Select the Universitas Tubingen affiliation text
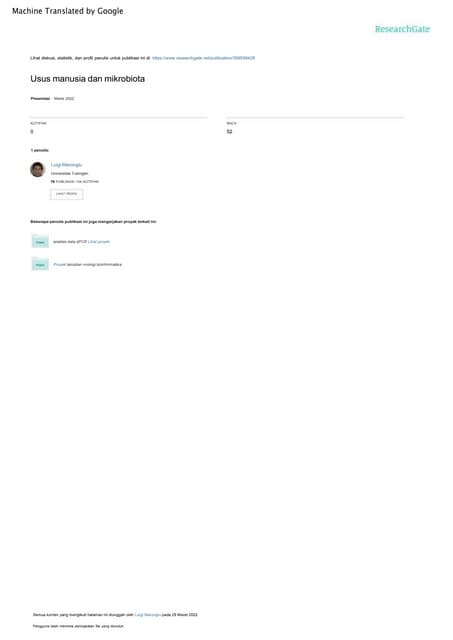This screenshot has width=453, height=640. coord(69,173)
